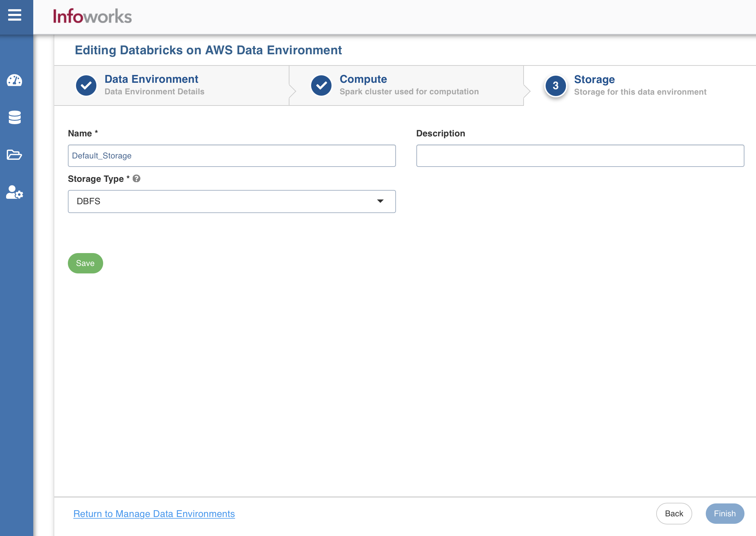The image size is (756, 536).
Task: Go to the Compute step tab
Action: click(406, 85)
